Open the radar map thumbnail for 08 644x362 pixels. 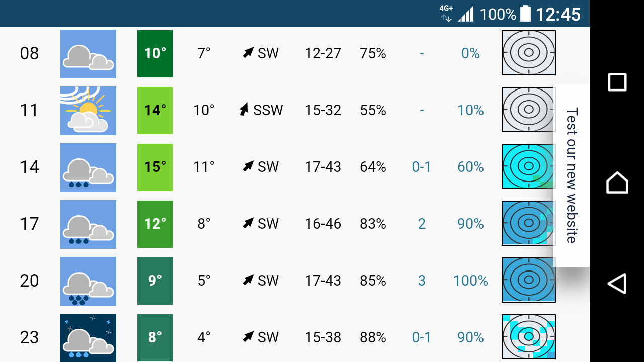(528, 53)
